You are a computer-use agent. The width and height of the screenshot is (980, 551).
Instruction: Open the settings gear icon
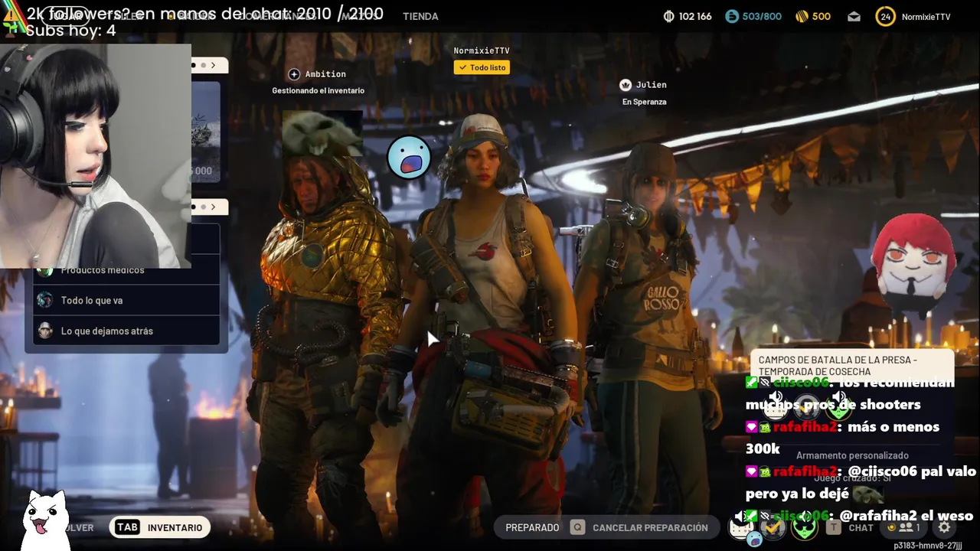pos(944,527)
